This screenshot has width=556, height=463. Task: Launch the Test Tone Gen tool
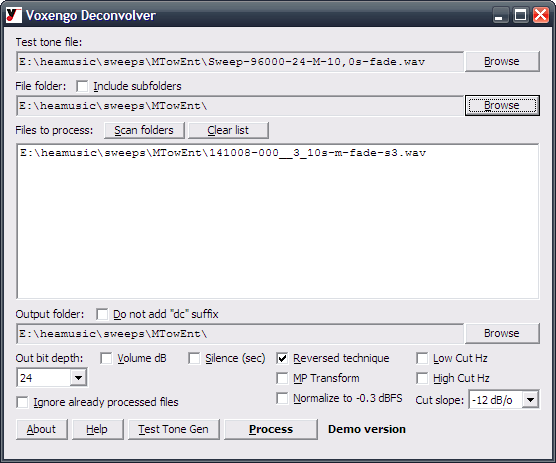pos(173,429)
